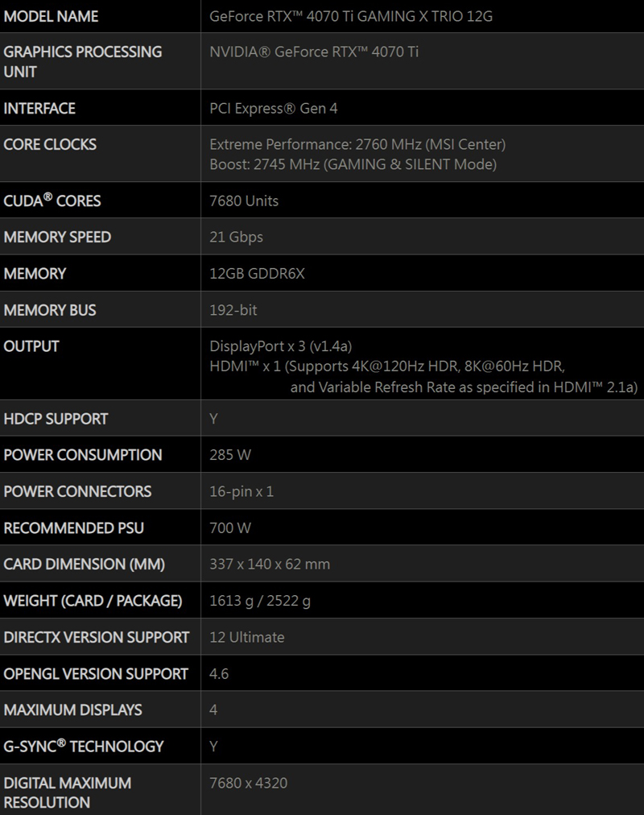Click the CUDA CORES label
The width and height of the screenshot is (644, 815).
pos(52,201)
